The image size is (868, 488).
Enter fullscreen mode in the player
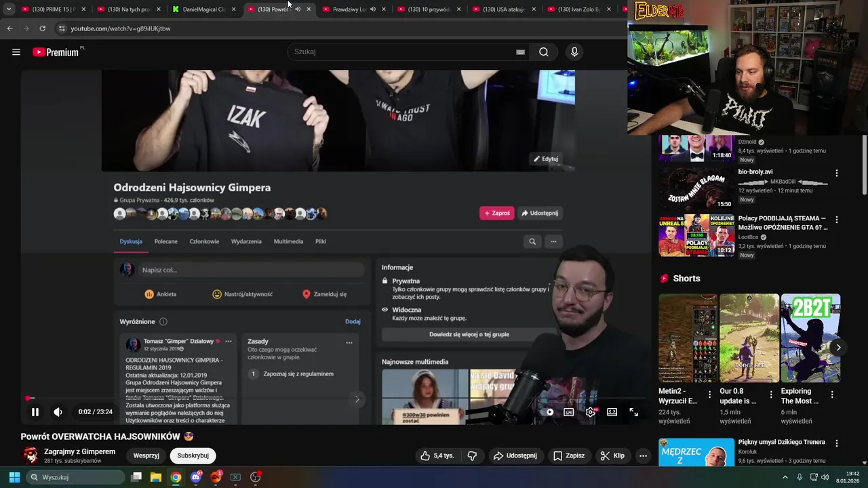[x=633, y=411]
